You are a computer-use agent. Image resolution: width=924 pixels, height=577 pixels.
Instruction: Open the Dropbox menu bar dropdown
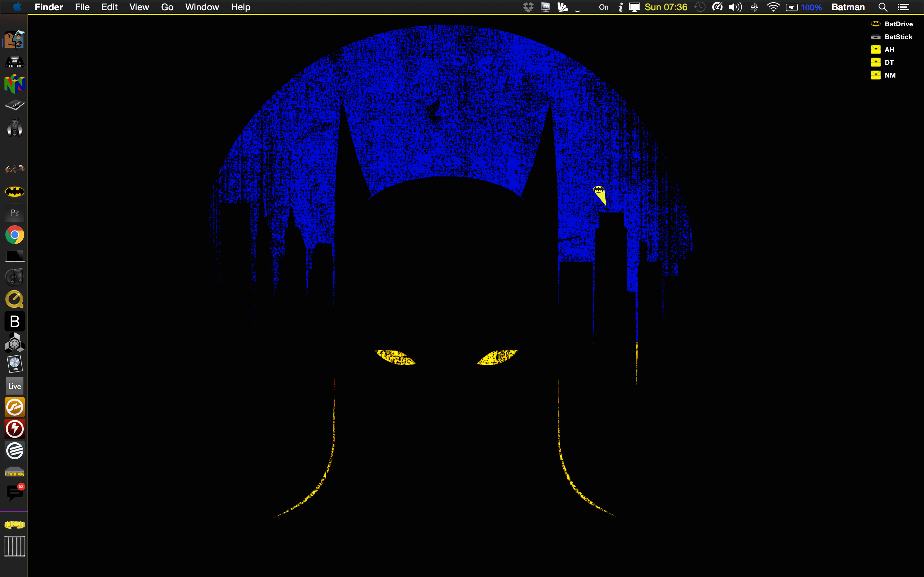(528, 7)
